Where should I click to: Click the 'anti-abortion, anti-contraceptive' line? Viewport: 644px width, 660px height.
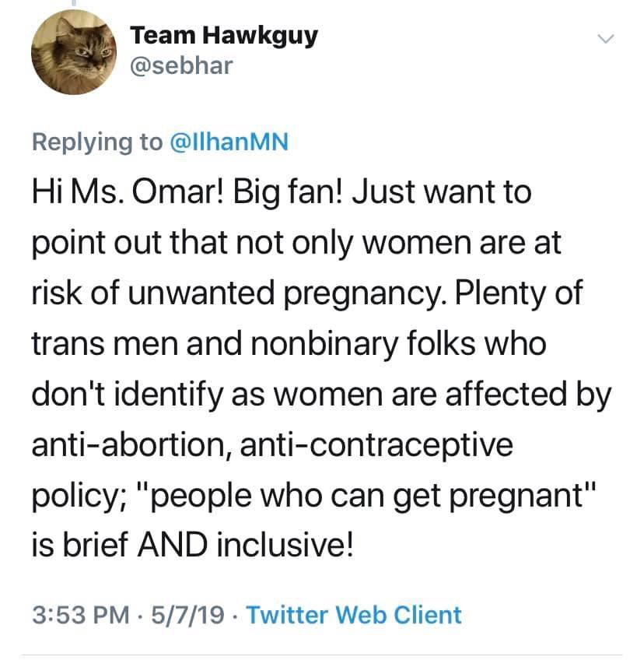tap(272, 444)
